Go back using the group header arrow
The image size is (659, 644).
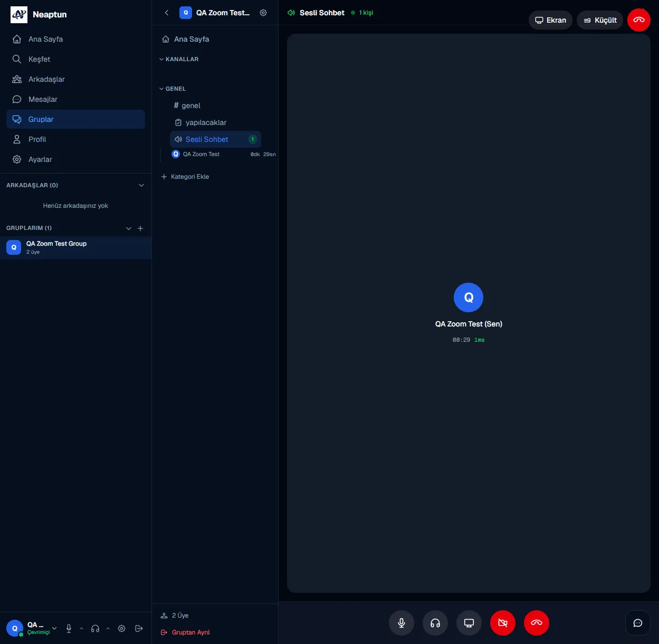click(x=167, y=13)
